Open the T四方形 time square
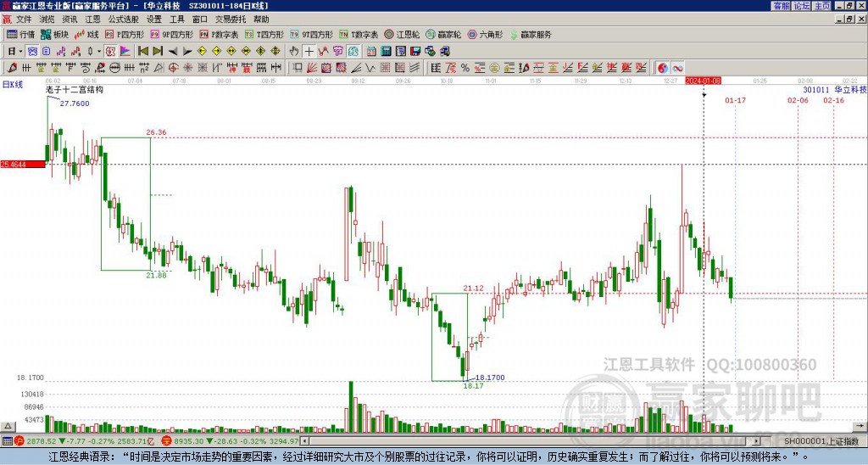This screenshot has height=465, width=868. click(264, 34)
